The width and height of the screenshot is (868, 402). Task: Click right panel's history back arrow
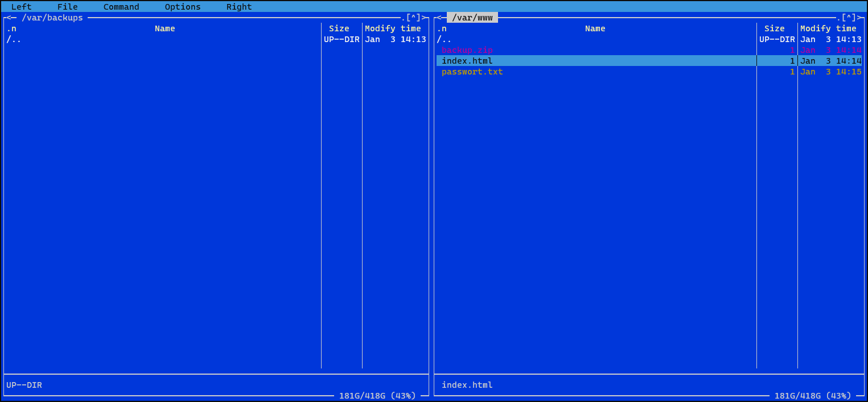point(439,18)
